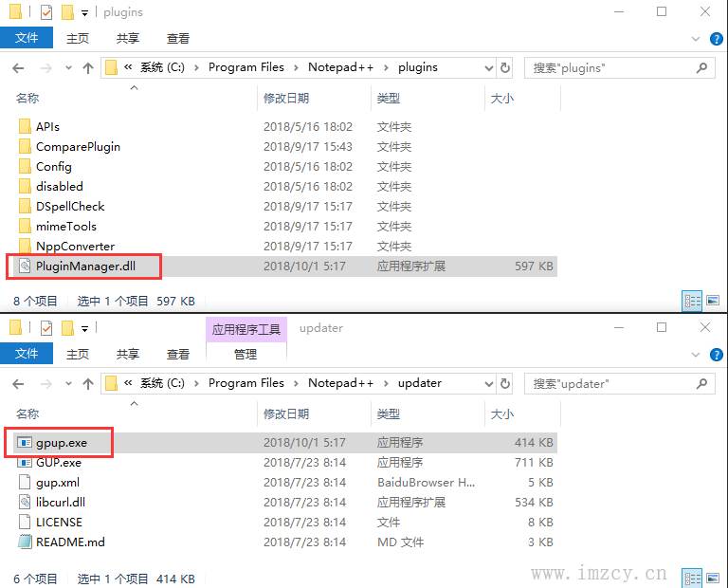The width and height of the screenshot is (728, 588).
Task: Select the README.md file icon
Action: [x=26, y=542]
